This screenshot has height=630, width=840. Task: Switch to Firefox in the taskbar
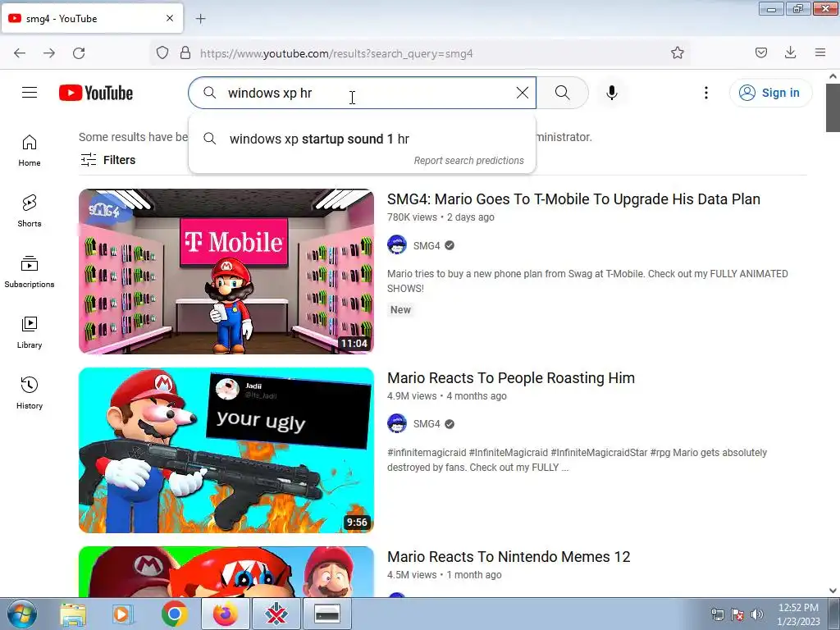pos(226,614)
